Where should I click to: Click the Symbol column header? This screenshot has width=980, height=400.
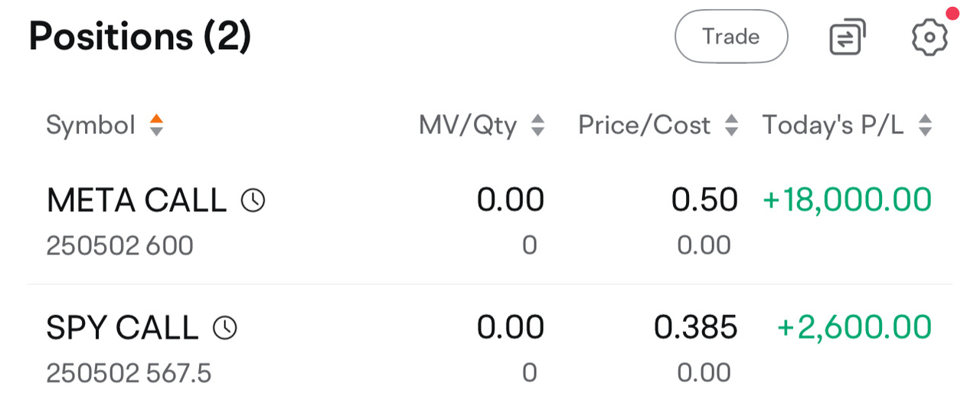pyautogui.click(x=90, y=125)
